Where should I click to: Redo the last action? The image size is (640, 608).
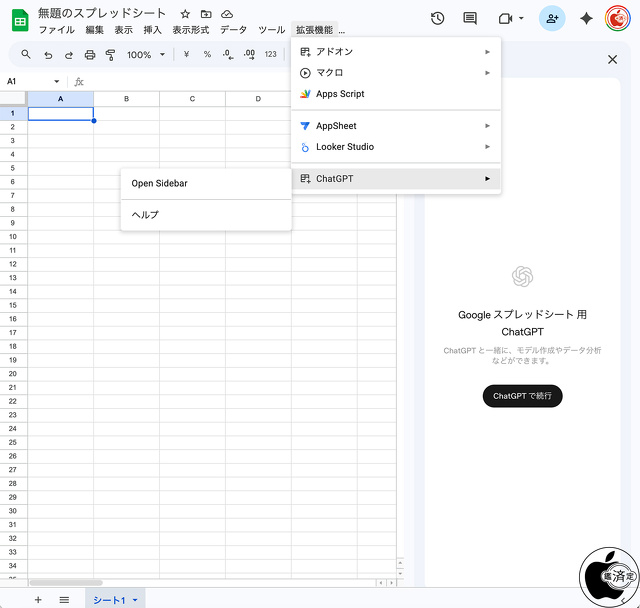[x=69, y=55]
